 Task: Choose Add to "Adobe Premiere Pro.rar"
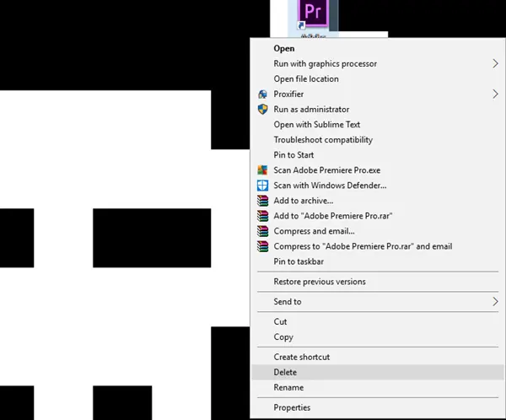click(x=377, y=216)
